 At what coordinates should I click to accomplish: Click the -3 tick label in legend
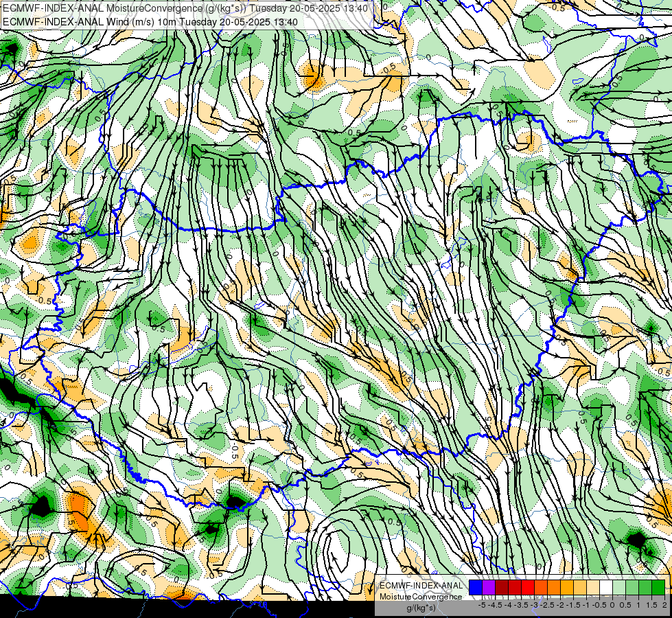point(534,605)
